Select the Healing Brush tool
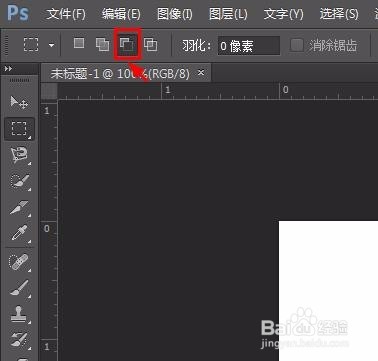 pyautogui.click(x=19, y=262)
